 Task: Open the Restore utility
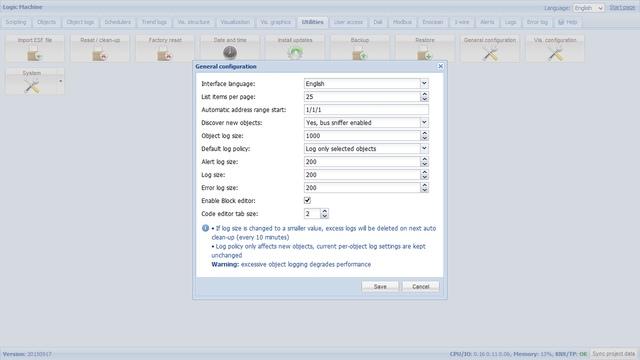tap(425, 48)
